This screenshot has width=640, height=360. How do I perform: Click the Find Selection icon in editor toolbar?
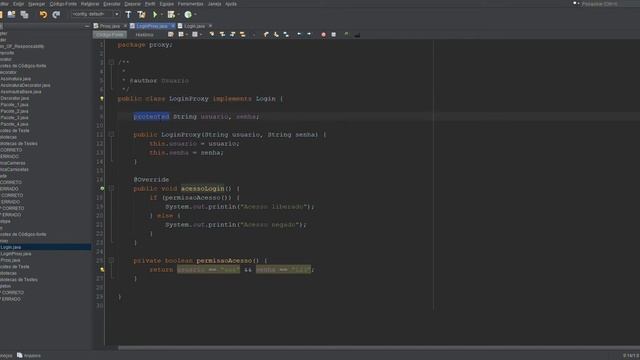click(x=212, y=35)
